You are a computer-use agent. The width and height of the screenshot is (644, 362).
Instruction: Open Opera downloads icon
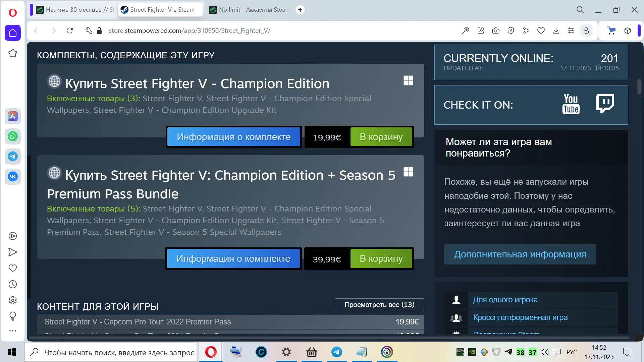(556, 31)
